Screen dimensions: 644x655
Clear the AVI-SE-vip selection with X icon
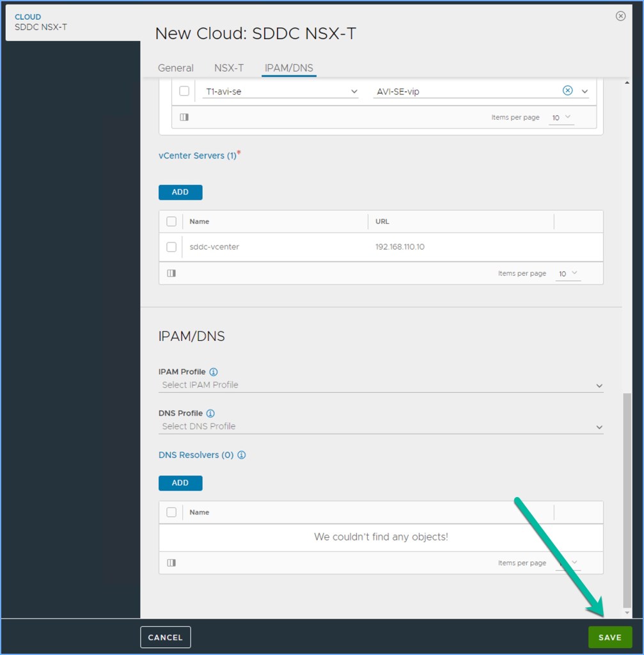(567, 91)
